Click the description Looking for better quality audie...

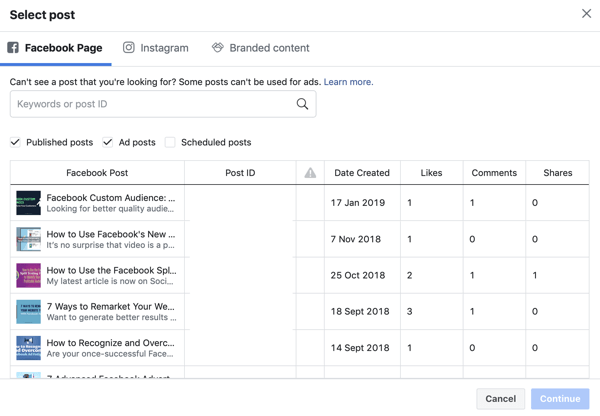(110, 209)
